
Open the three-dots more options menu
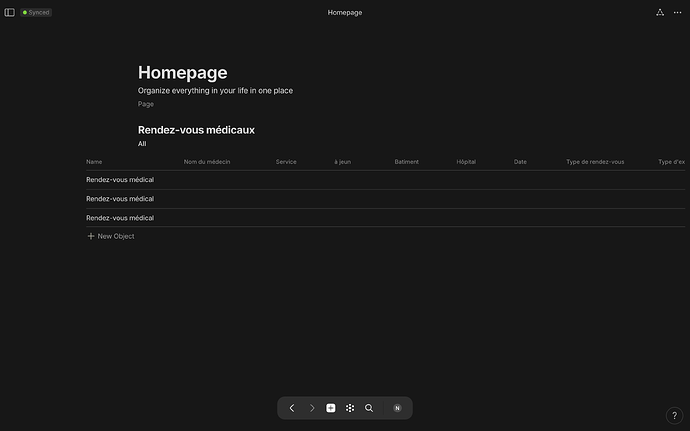(677, 12)
